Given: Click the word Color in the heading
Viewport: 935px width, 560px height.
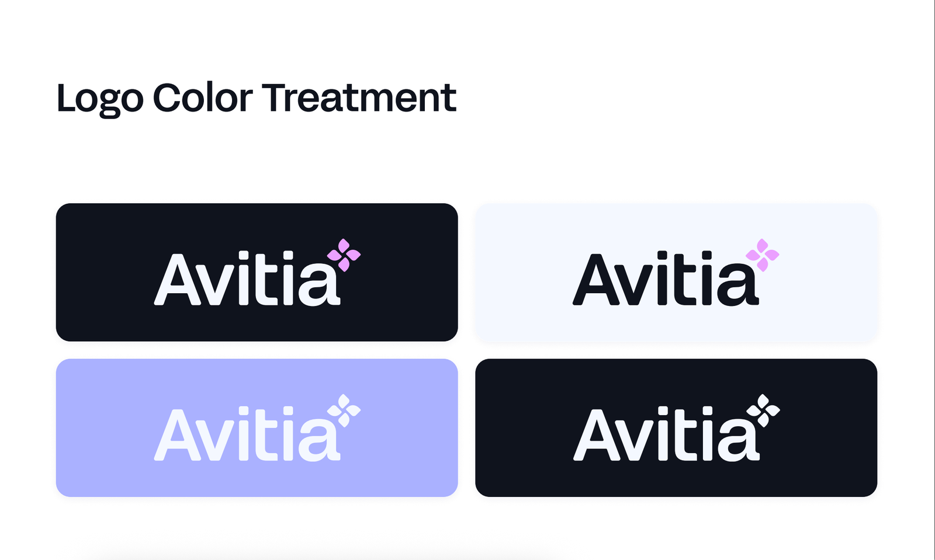Looking at the screenshot, I should point(203,98).
